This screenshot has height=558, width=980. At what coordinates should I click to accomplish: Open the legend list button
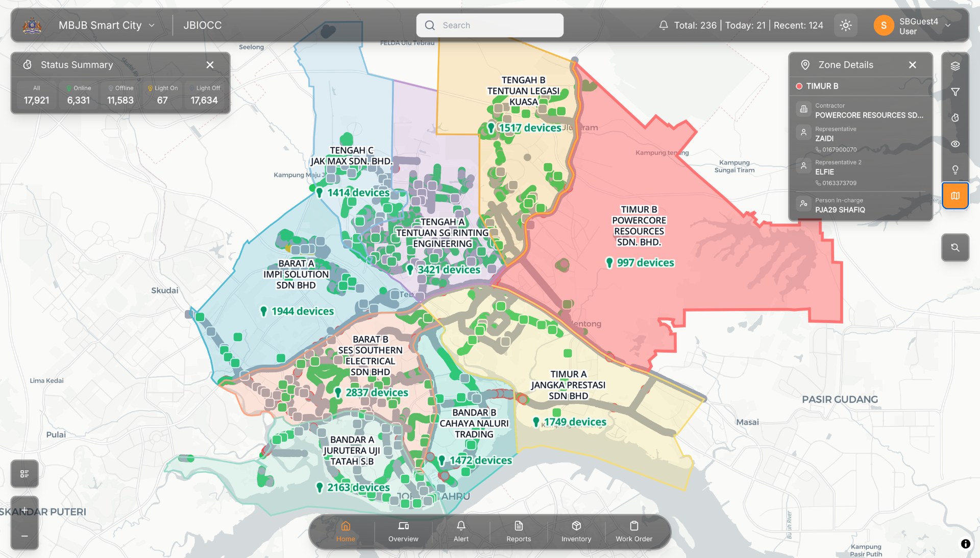tap(24, 474)
